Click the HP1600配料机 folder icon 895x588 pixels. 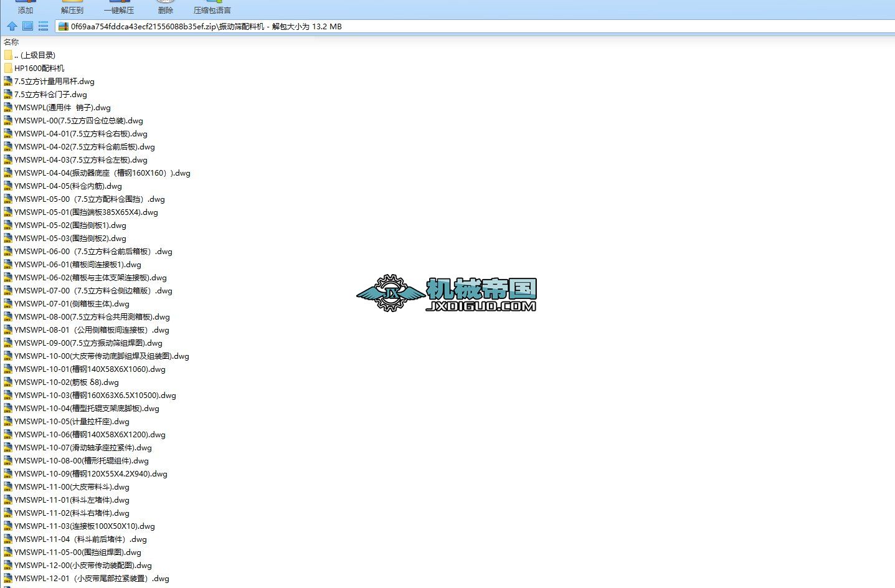[8, 69]
